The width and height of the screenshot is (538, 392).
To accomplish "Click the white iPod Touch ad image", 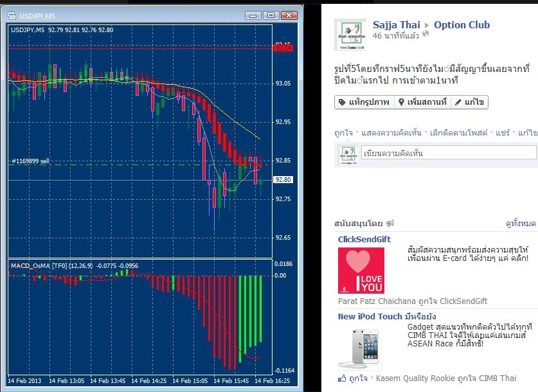I will point(359,346).
